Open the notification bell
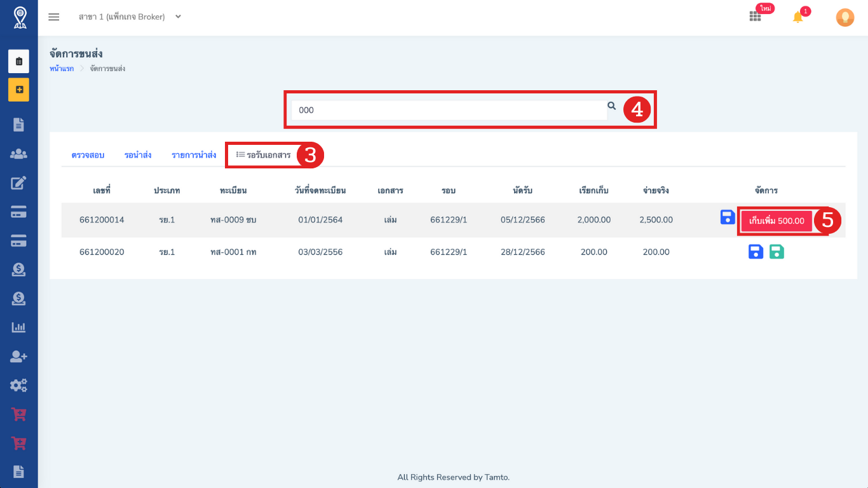868x488 pixels. [798, 17]
